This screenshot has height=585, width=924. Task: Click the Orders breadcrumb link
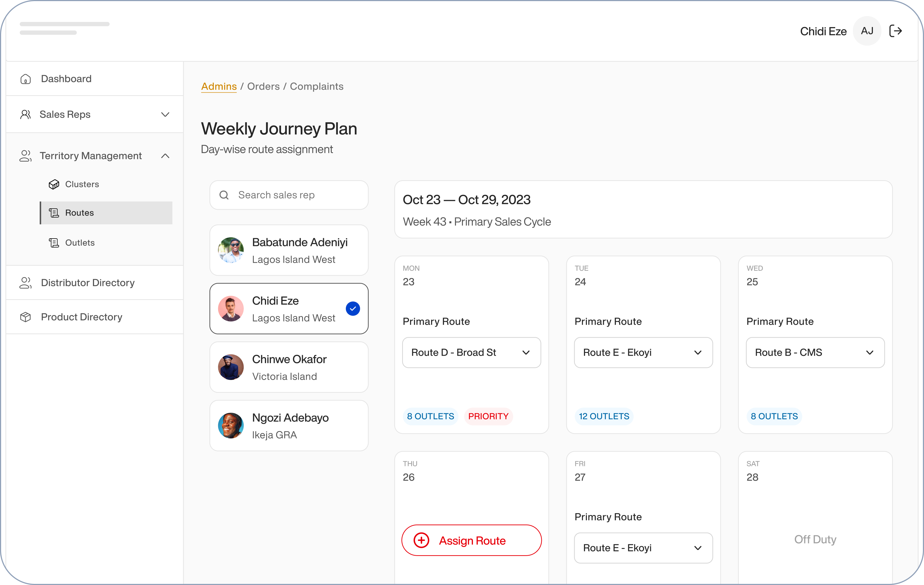point(263,86)
